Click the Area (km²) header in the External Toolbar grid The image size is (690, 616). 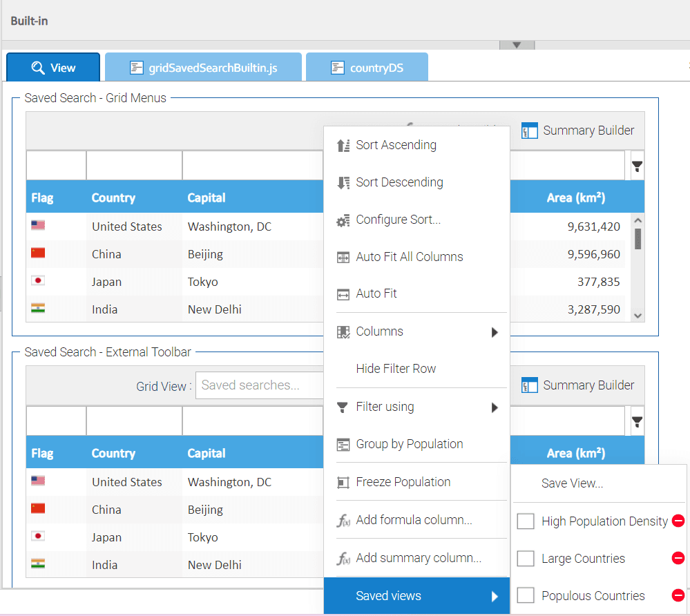[x=576, y=452]
